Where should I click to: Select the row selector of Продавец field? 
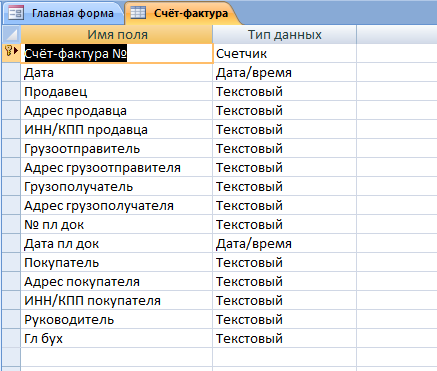(11, 91)
